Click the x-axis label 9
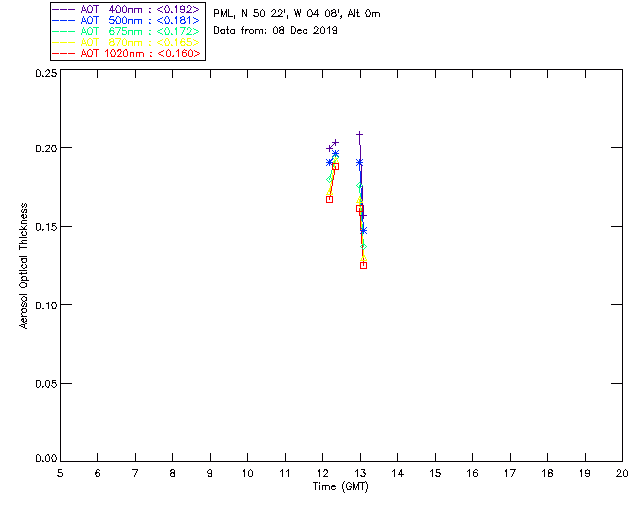Image resolution: width=640 pixels, height=512 pixels. (x=210, y=474)
